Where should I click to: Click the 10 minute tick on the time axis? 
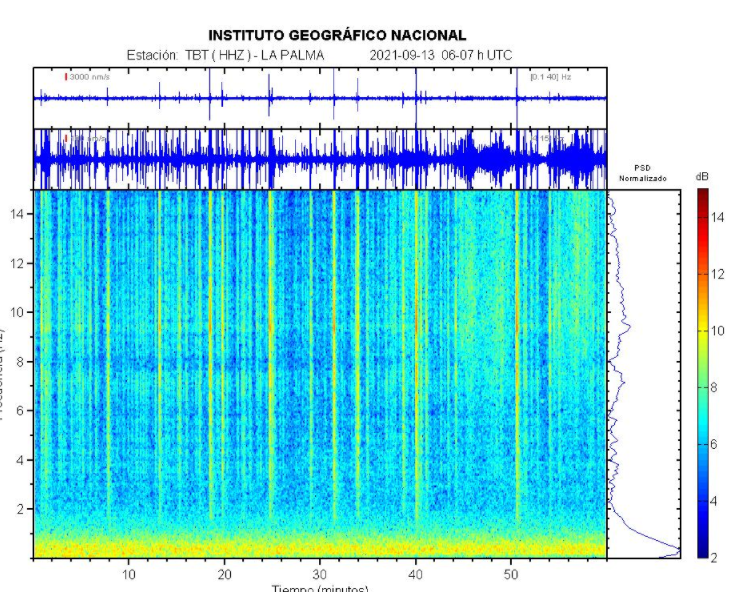coord(129,574)
